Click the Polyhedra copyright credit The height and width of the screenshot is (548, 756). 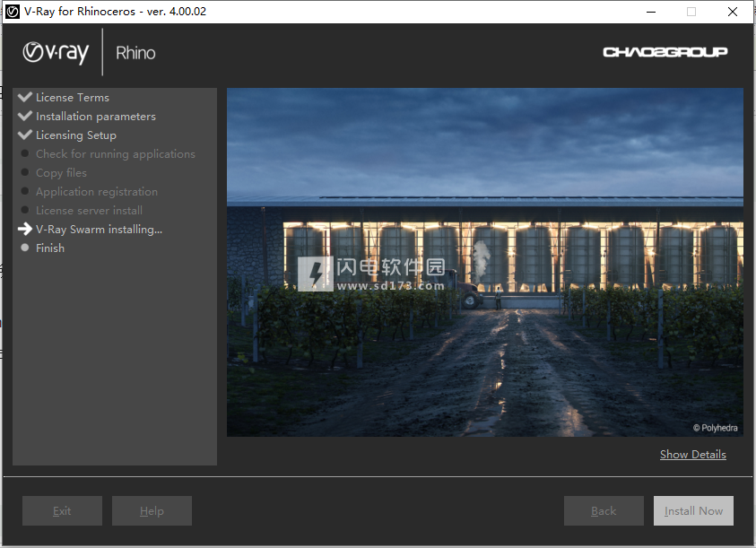coord(715,428)
